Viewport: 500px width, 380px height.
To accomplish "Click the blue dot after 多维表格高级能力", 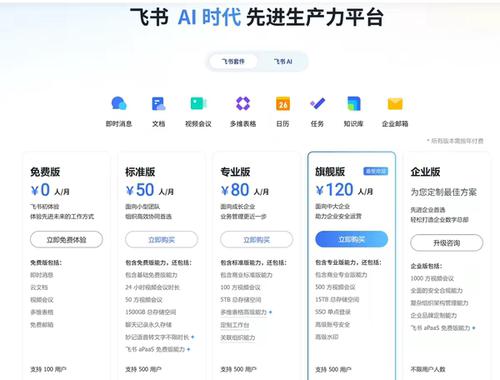I will coord(270,312).
